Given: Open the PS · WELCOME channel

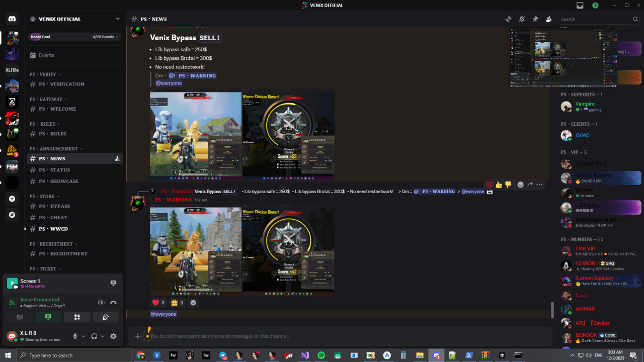Looking at the screenshot, I should coord(74,109).
